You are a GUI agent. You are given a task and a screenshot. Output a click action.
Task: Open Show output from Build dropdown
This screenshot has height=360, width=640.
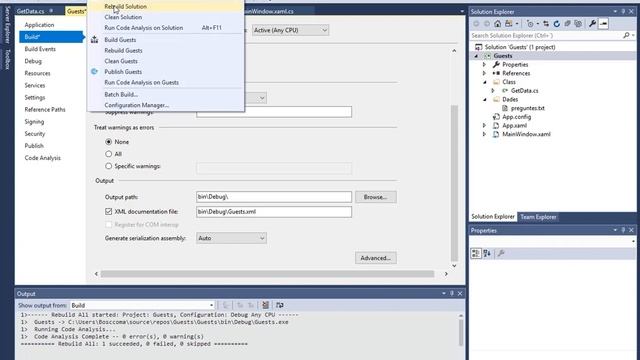coord(142,305)
